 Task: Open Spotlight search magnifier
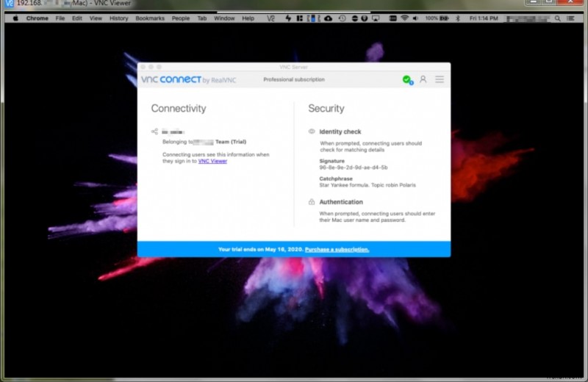point(558,18)
